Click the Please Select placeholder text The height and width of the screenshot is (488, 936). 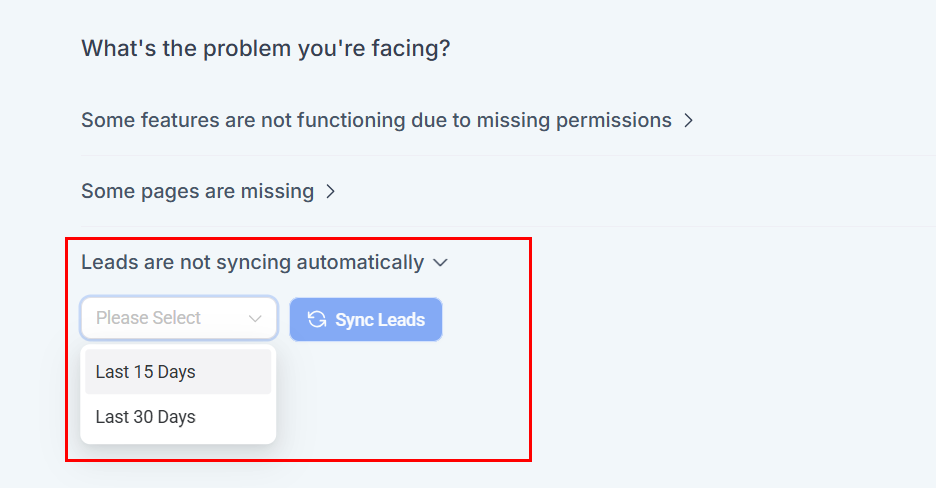click(x=149, y=318)
